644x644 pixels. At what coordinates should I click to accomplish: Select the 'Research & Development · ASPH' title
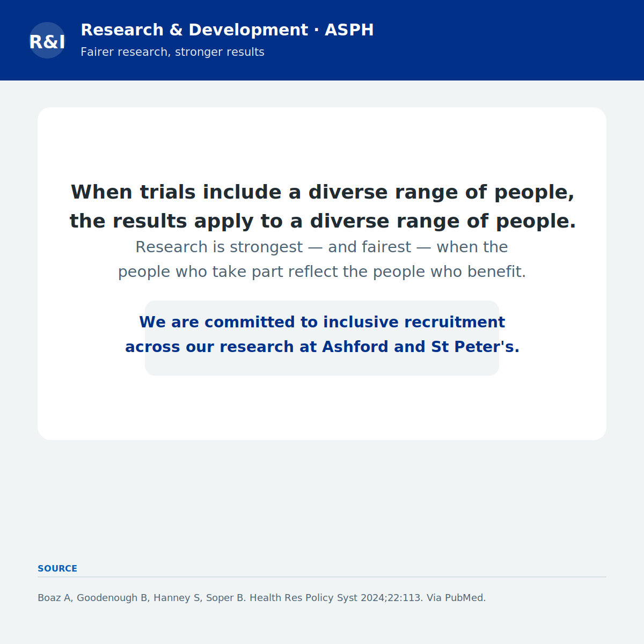tap(227, 30)
